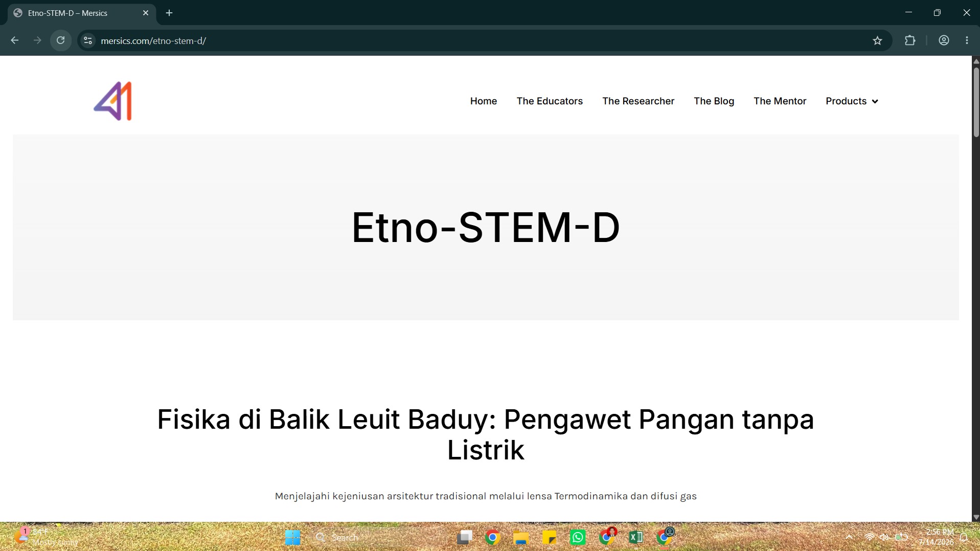Click the scrollbar up arrow

(976, 61)
